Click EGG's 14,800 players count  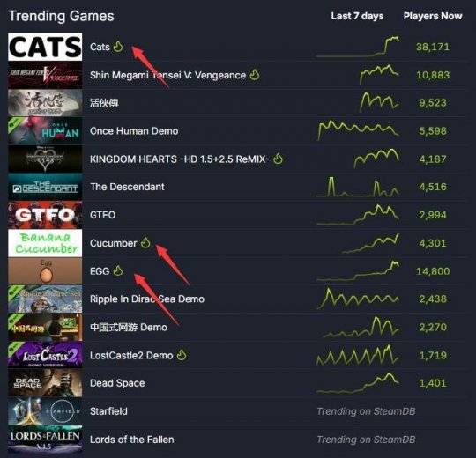(433, 271)
